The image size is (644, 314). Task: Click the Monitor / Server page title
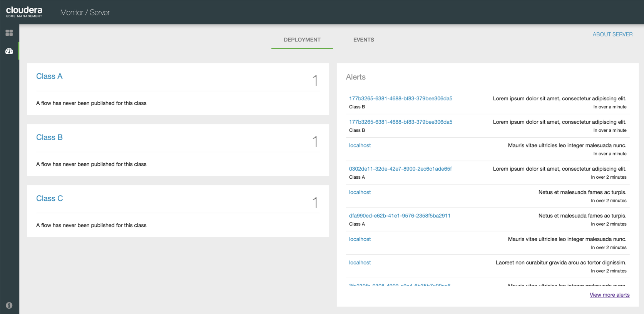tap(85, 12)
